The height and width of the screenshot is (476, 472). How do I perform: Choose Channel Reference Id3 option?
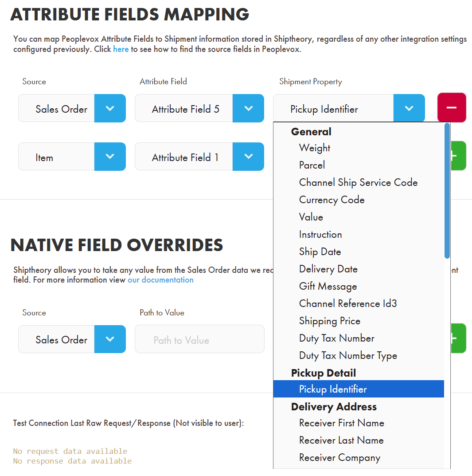pyautogui.click(x=359, y=303)
